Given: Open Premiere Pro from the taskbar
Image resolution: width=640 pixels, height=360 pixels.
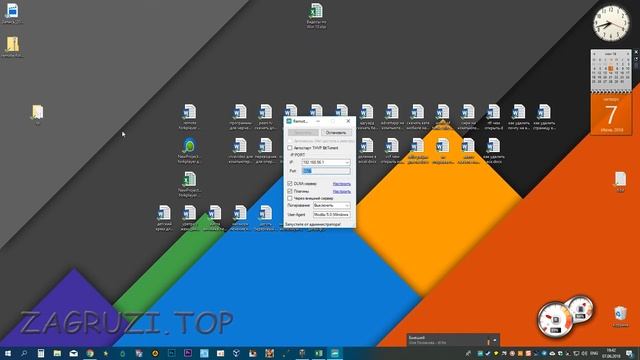Looking at the screenshot, I should tap(188, 353).
